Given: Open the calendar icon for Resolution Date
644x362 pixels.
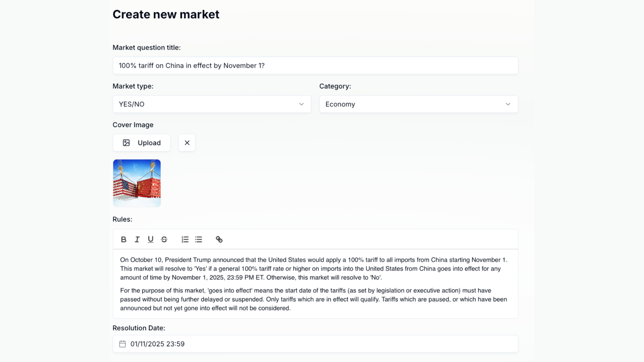Looking at the screenshot, I should click(x=122, y=344).
